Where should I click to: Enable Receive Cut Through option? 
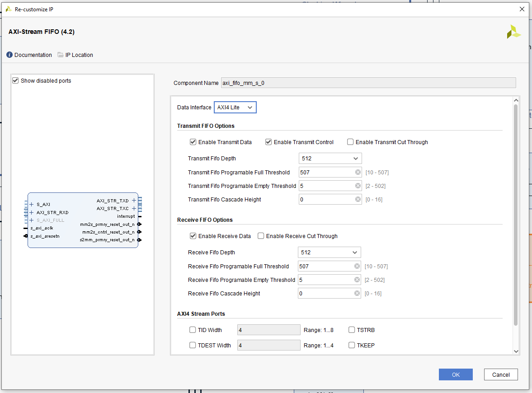[260, 236]
